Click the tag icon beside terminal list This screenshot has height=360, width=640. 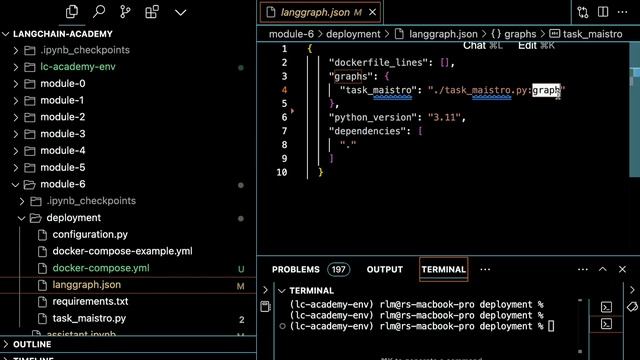(x=632, y=307)
